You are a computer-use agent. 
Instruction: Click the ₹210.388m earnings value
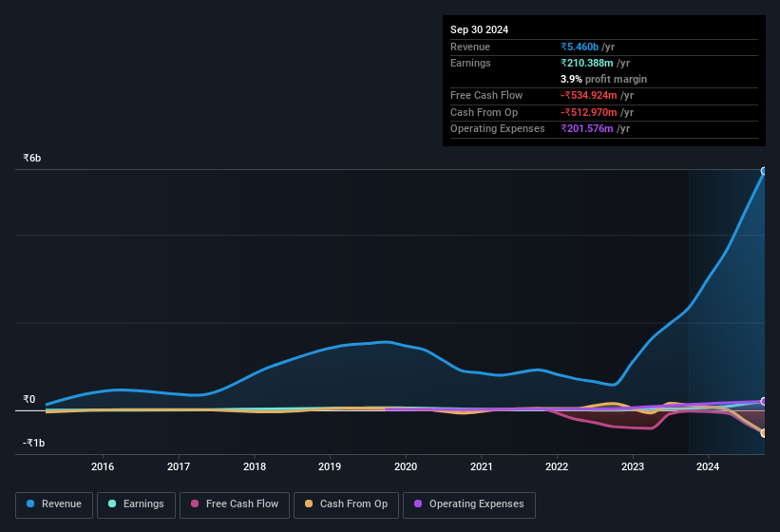click(587, 63)
